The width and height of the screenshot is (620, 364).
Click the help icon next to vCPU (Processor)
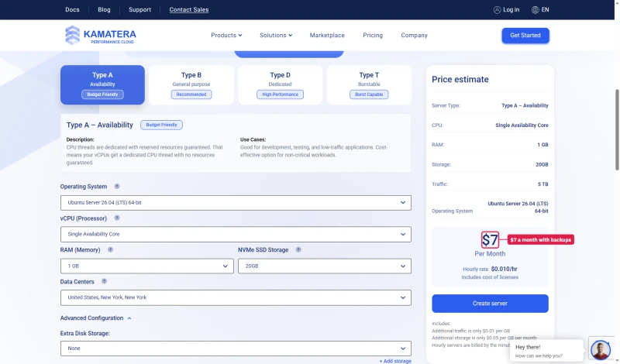117,218
